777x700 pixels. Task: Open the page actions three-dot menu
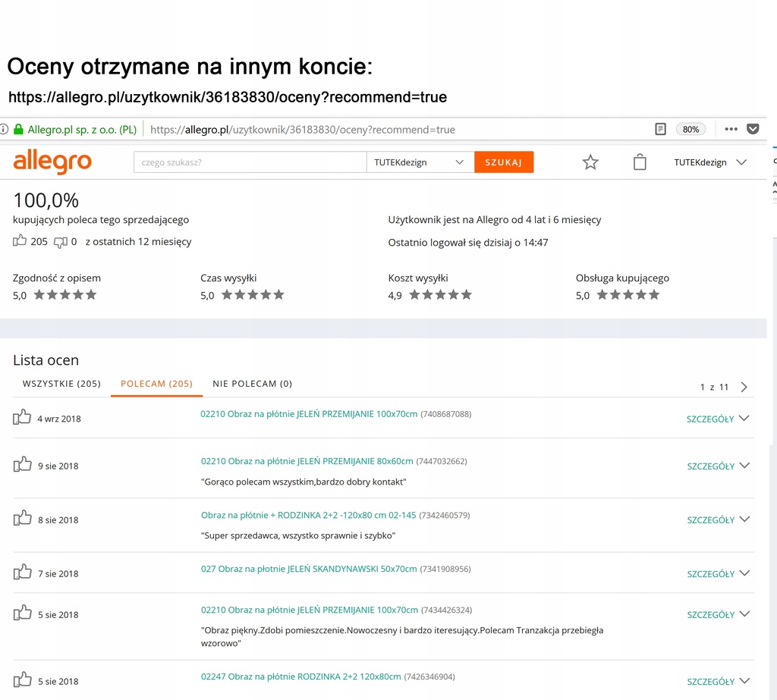(x=731, y=129)
